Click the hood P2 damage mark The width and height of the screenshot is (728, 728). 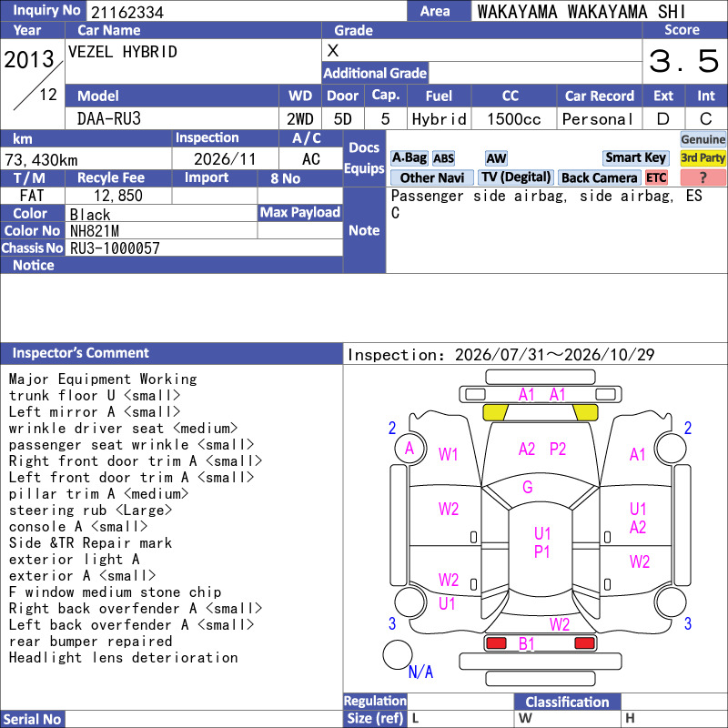pyautogui.click(x=558, y=449)
